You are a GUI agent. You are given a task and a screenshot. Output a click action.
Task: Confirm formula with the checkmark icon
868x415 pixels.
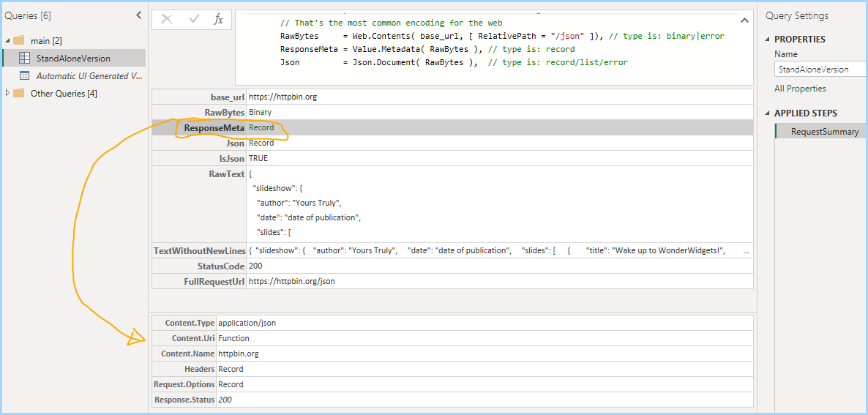coord(194,19)
